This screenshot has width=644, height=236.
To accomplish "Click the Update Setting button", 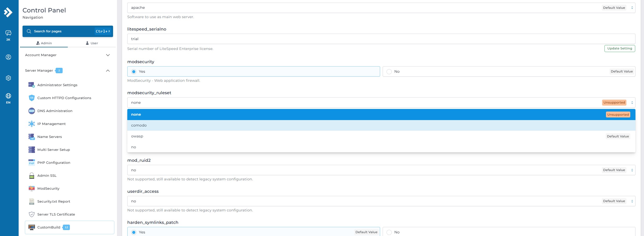I will (620, 48).
